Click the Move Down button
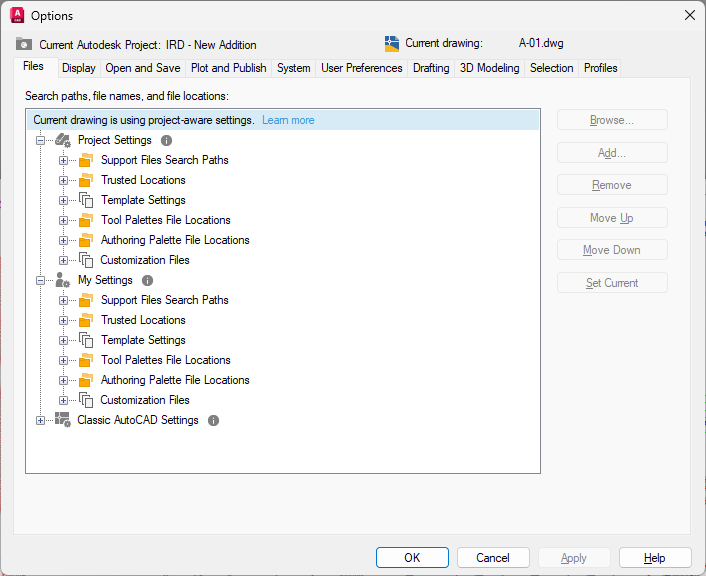 (612, 250)
